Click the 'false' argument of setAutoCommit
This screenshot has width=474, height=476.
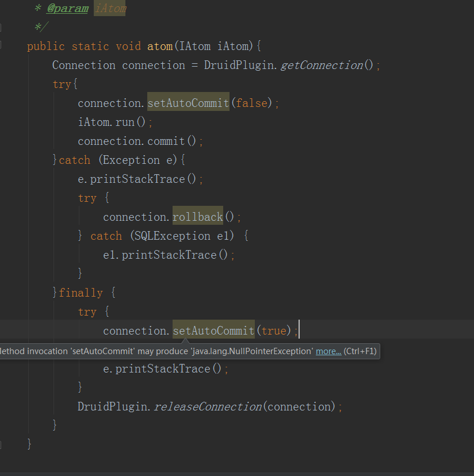[x=251, y=103]
